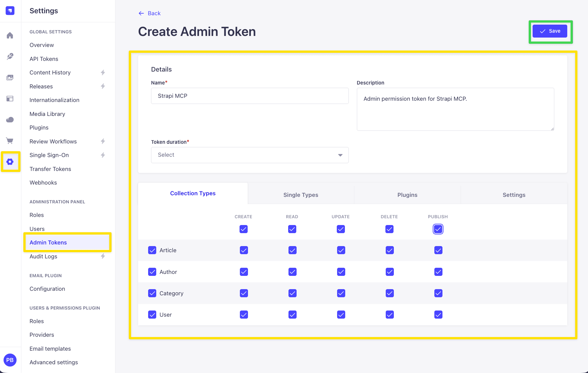Toggle the Author row select-all checkbox

pyautogui.click(x=152, y=272)
